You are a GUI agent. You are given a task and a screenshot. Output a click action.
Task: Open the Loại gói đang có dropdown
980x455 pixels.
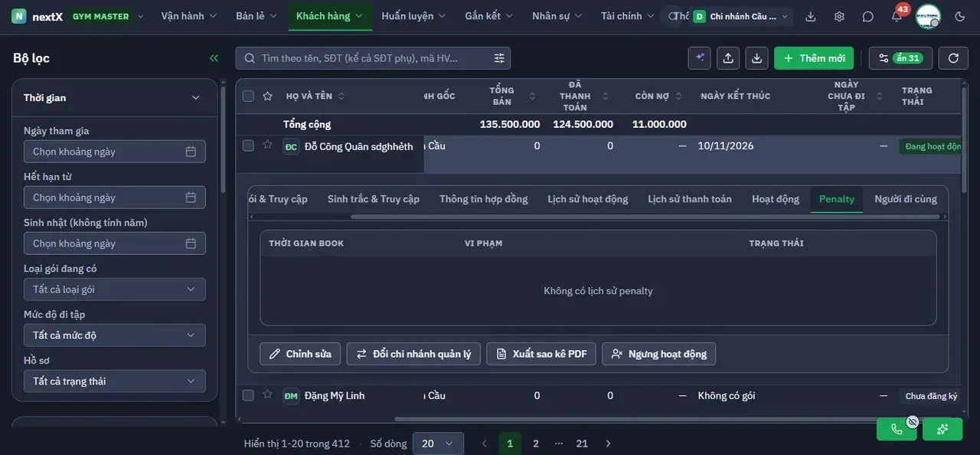(x=115, y=290)
